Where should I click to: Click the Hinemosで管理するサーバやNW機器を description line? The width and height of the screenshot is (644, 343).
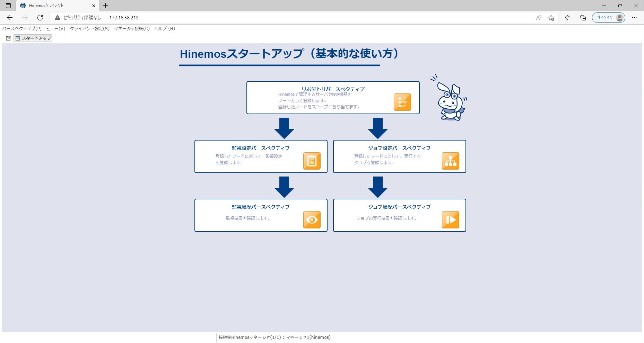[x=315, y=94]
